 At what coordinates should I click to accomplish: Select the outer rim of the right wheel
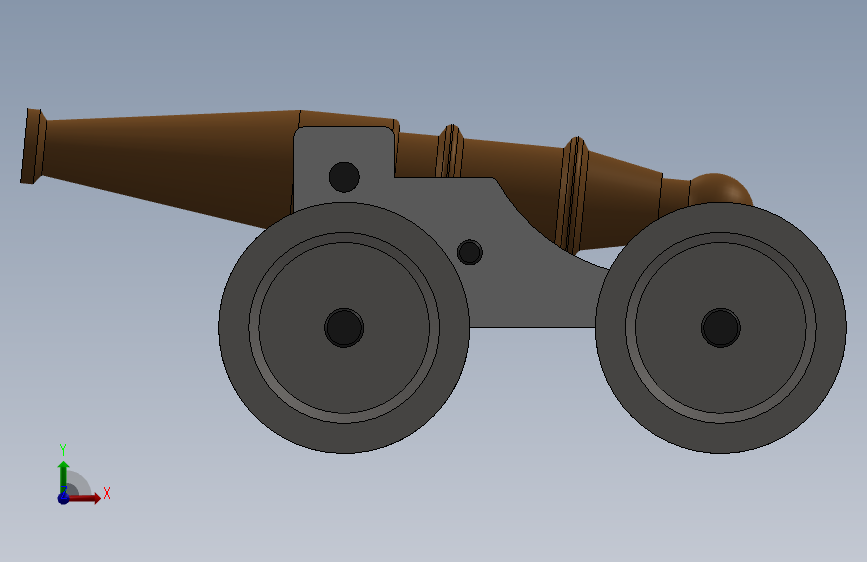click(x=831, y=327)
